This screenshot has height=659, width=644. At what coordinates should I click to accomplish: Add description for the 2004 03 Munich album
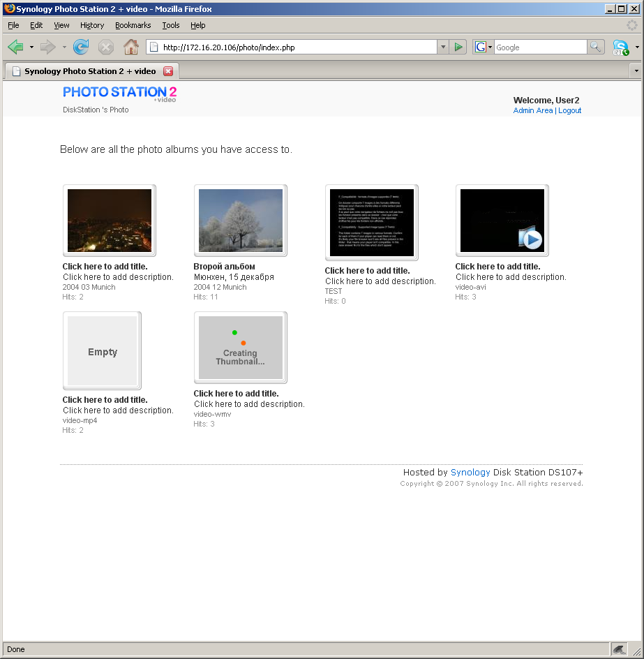point(118,277)
